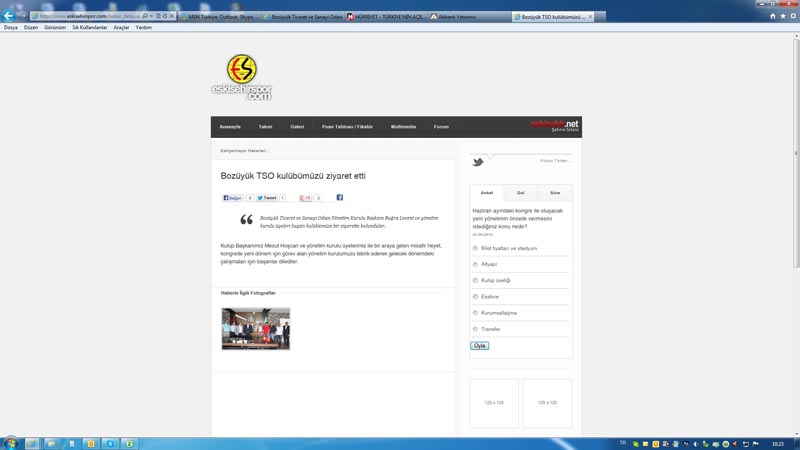This screenshot has width=800, height=450.
Task: Click the Oyla vote button
Action: click(480, 346)
